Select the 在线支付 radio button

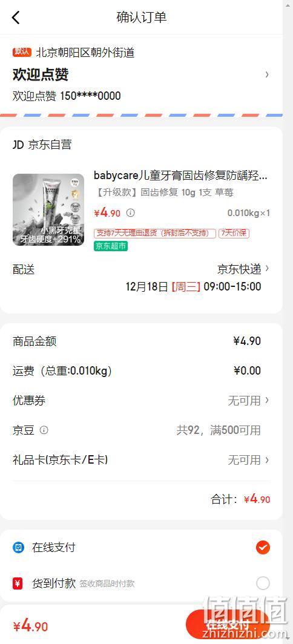point(263,548)
